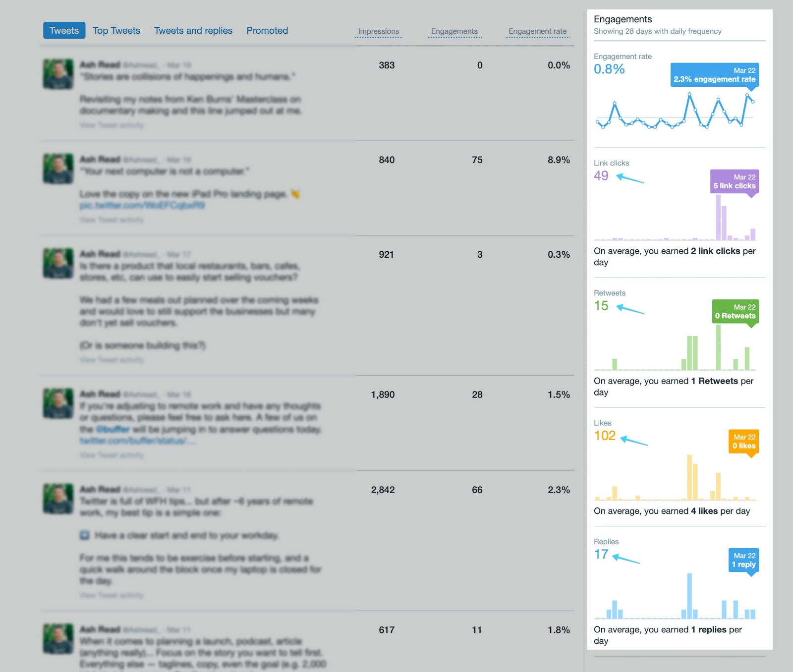
Task: Open View Tweet activity for the 2,842-impression tweet
Action: pyautogui.click(x=112, y=595)
